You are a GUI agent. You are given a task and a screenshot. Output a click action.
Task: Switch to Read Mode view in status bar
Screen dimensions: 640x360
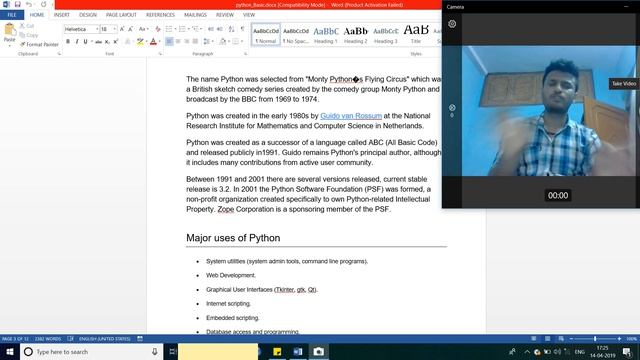[533, 339]
